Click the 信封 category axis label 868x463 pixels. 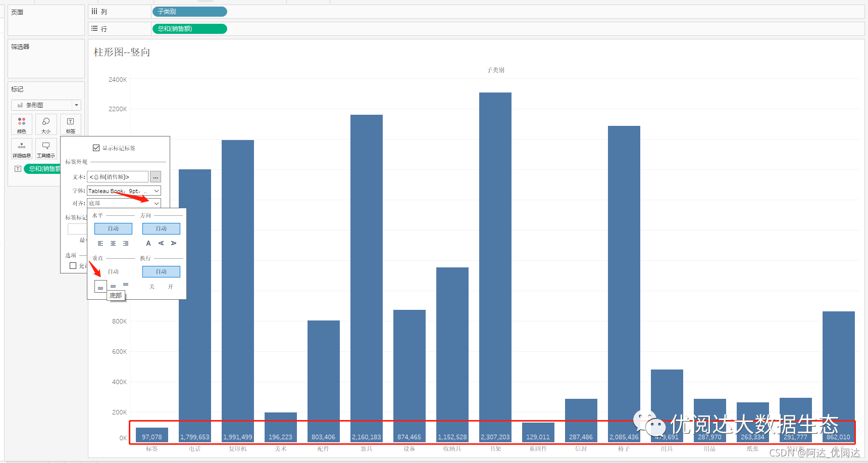tap(581, 449)
